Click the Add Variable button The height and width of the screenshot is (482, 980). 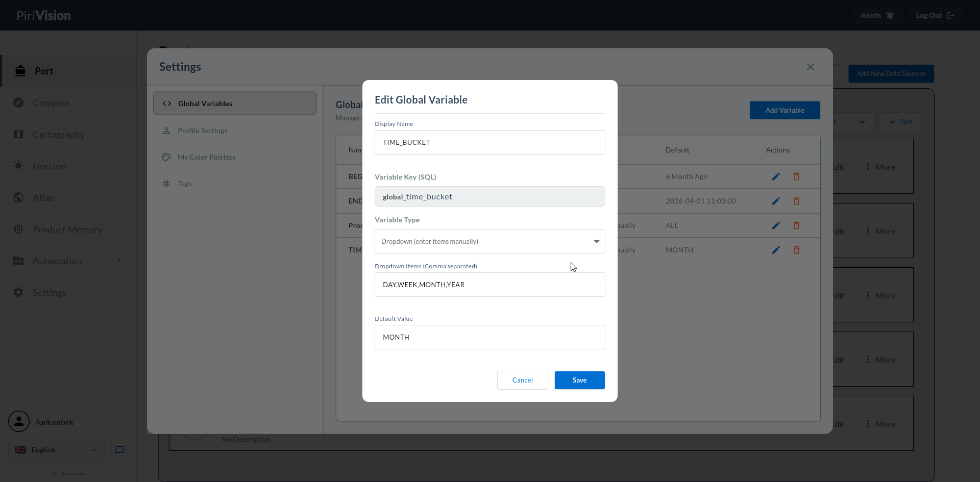(x=785, y=110)
